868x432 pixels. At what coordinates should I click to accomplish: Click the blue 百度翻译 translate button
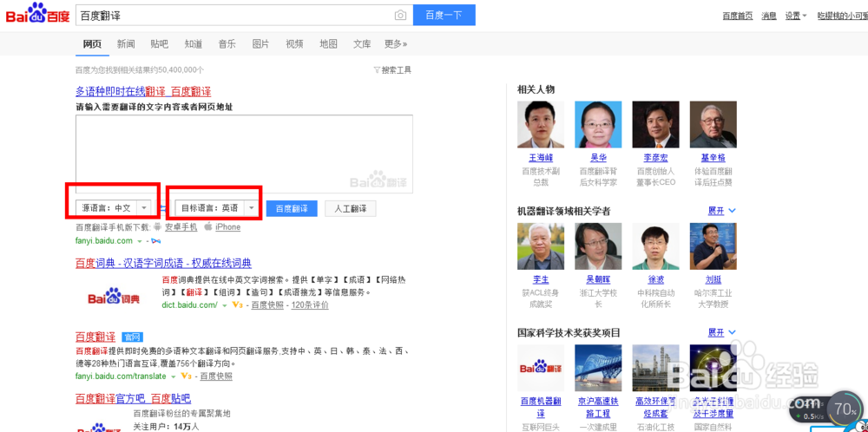coord(292,208)
